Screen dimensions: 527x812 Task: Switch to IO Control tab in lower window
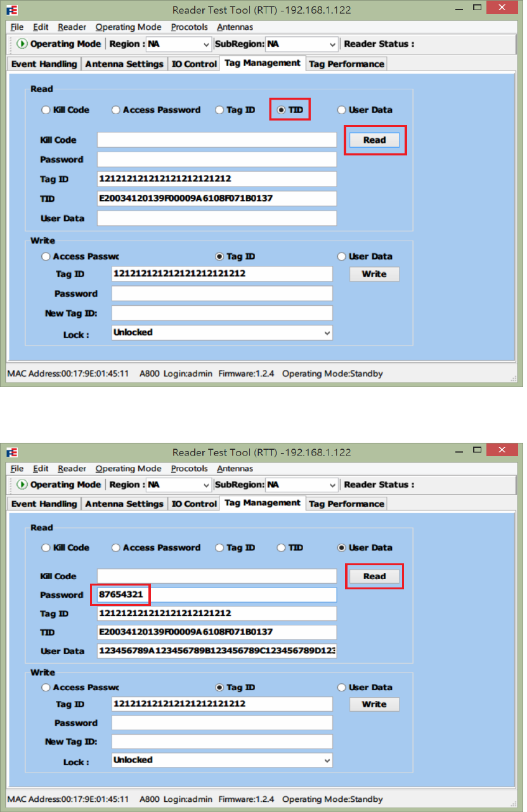(193, 504)
